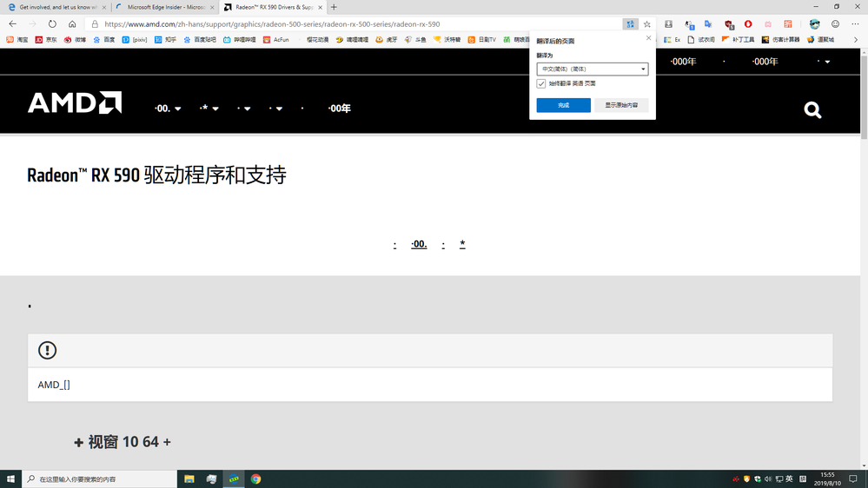Toggle the always translate pages checkbox
Image resolution: width=868 pixels, height=488 pixels.
coord(540,83)
